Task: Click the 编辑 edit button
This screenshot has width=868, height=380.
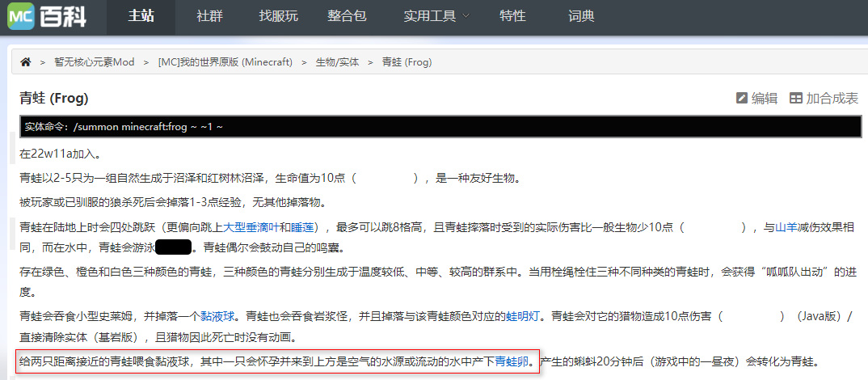Action: point(756,98)
